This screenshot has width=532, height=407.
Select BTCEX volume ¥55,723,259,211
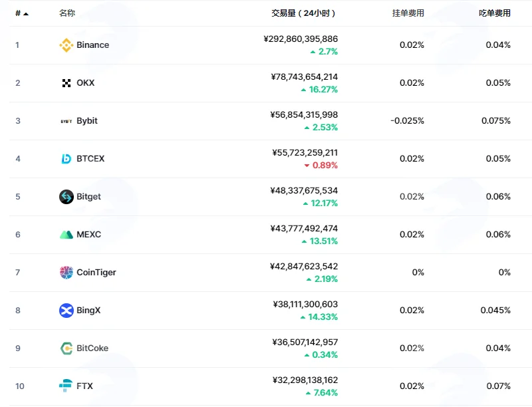pos(305,153)
